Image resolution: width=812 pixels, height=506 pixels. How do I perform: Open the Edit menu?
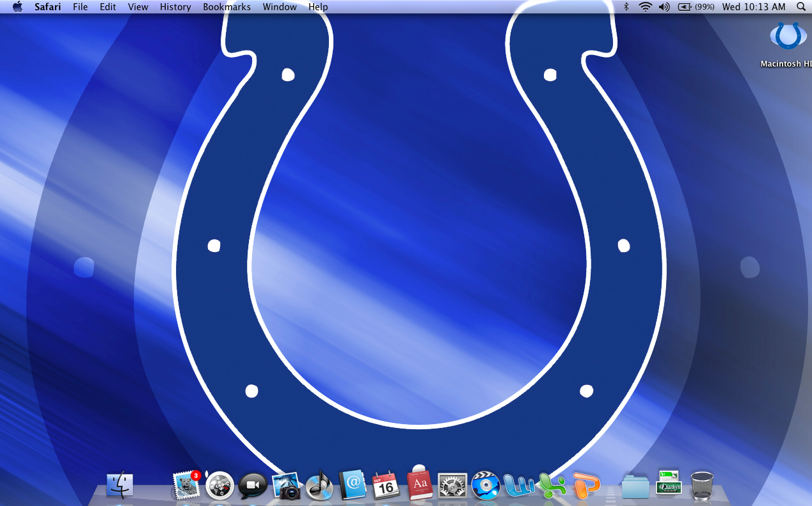click(x=108, y=7)
